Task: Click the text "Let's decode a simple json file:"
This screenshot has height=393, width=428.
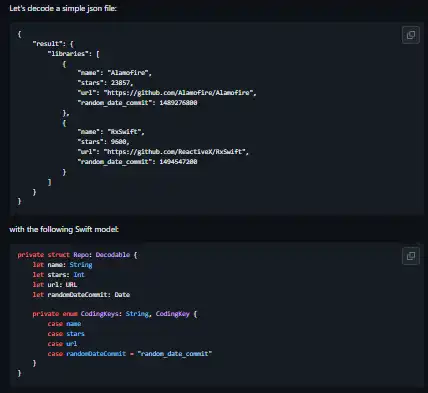Action: 63,8
